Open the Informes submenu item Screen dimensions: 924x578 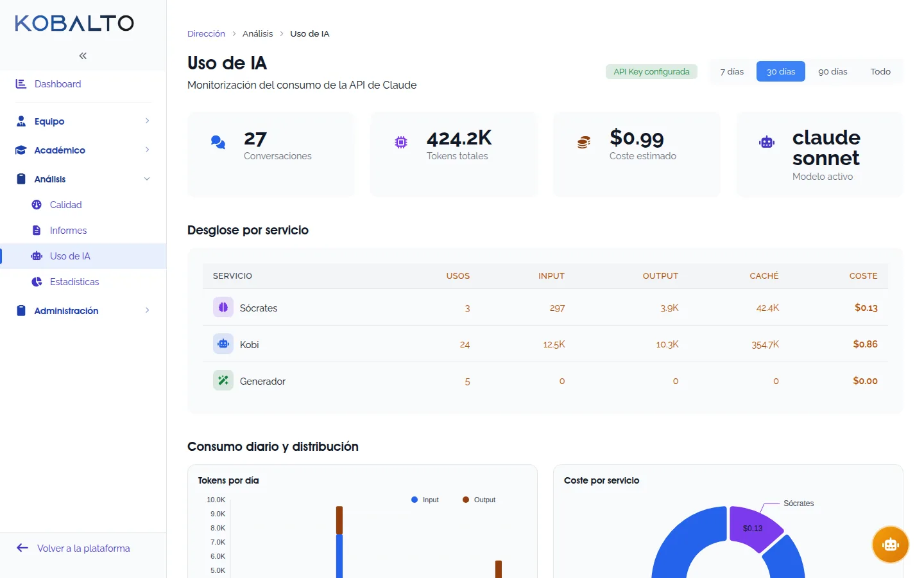pos(83,231)
